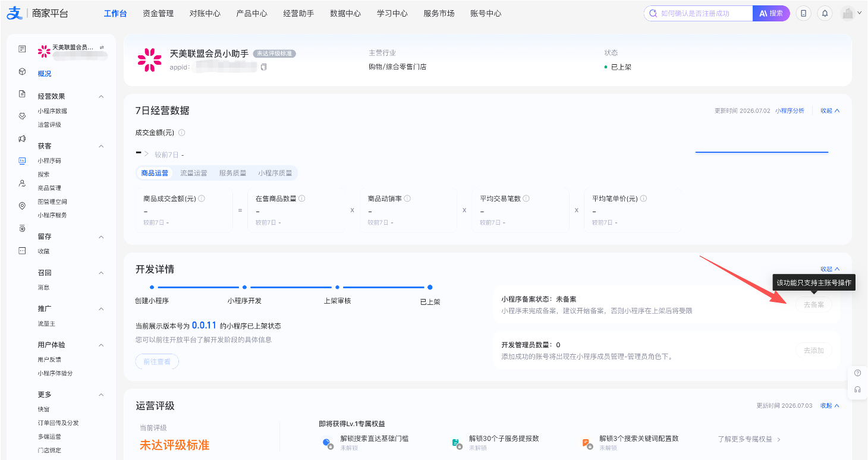Switch mini program via swap icon

click(x=102, y=47)
